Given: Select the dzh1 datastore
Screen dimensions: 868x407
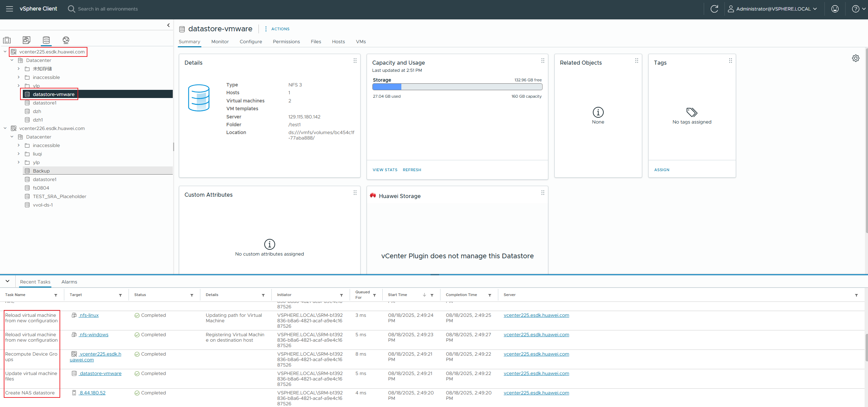Looking at the screenshot, I should point(38,120).
